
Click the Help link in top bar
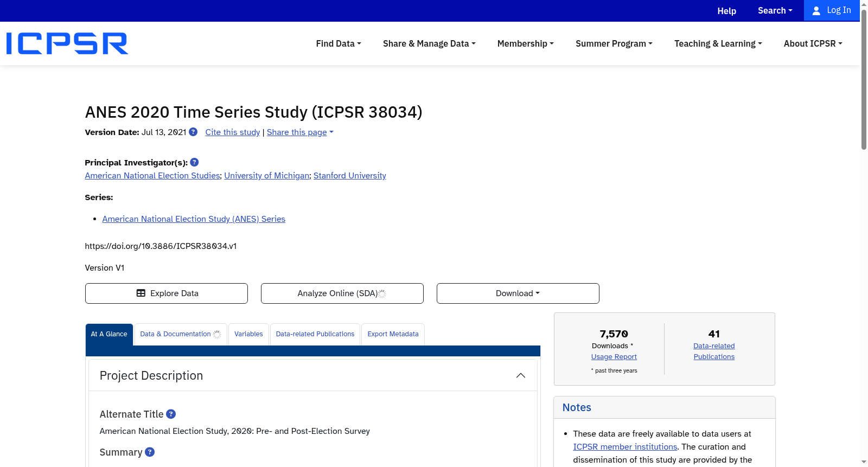point(727,11)
